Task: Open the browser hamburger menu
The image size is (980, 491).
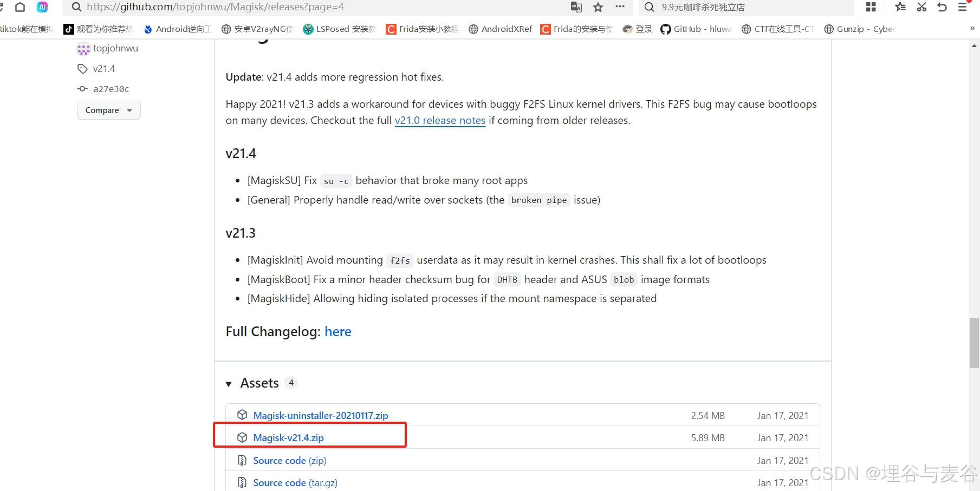Action: 963,7
